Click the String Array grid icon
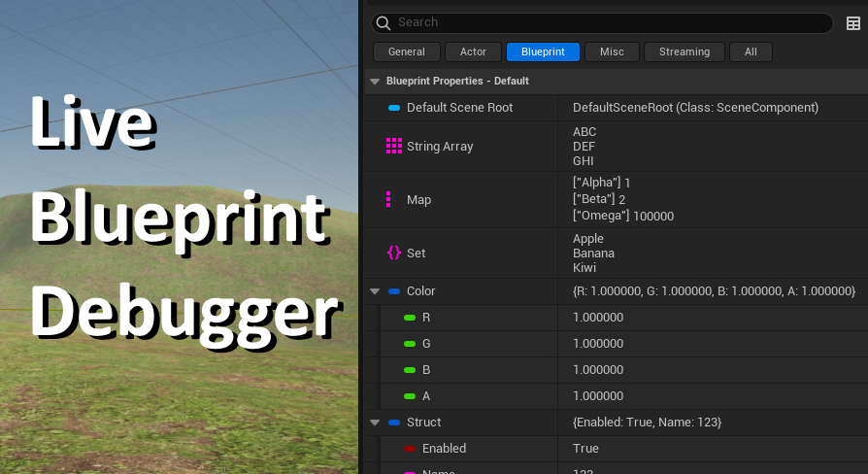Screen dimensions: 868x474 393,146
